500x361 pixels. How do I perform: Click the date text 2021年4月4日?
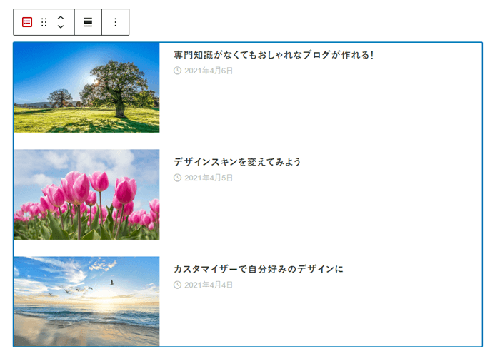coord(208,285)
